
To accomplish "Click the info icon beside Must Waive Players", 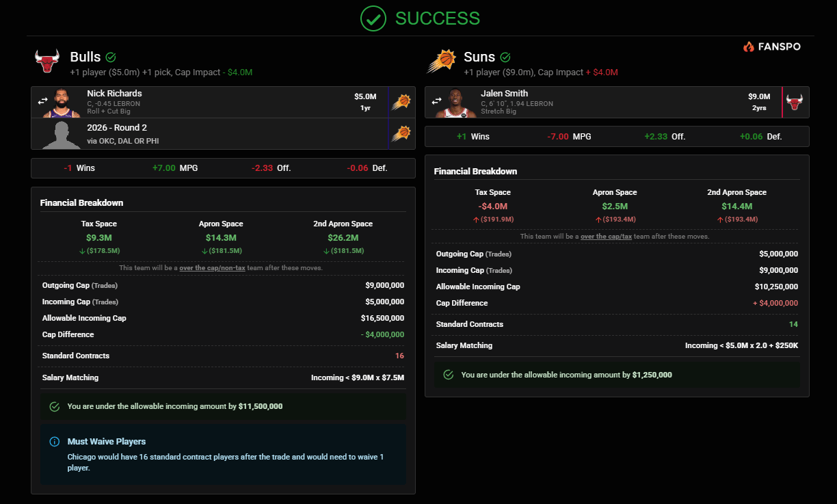I will pos(55,442).
